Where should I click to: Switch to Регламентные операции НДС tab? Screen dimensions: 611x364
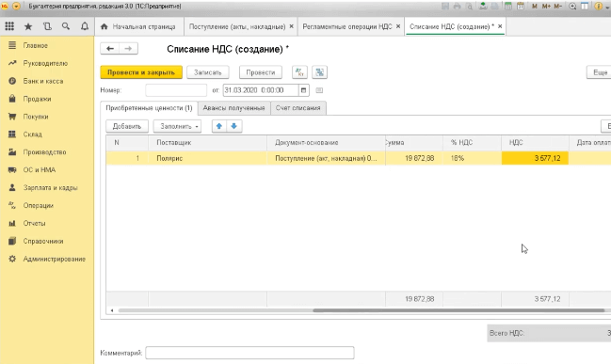point(347,26)
